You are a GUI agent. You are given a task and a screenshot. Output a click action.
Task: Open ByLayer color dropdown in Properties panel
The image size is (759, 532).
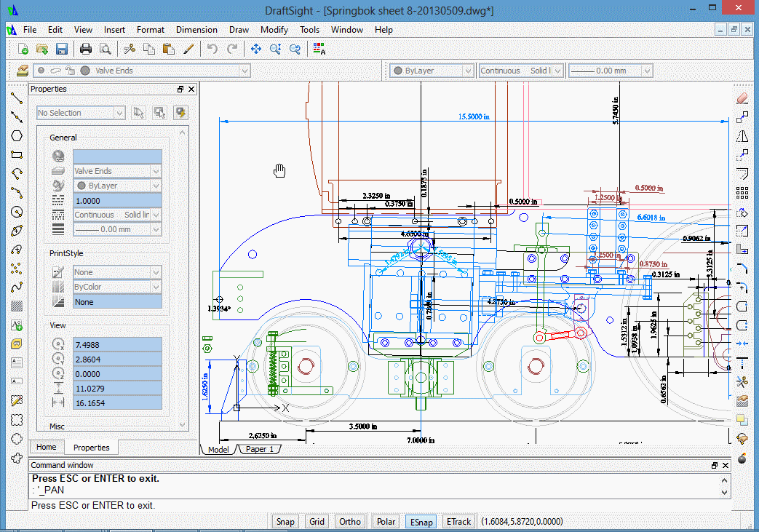tap(117, 186)
